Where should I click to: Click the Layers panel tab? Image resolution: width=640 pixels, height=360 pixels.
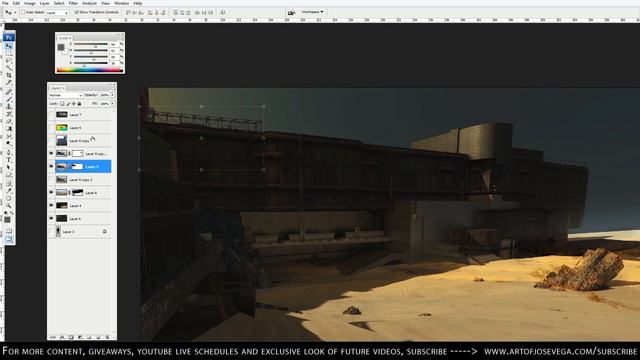(57, 88)
